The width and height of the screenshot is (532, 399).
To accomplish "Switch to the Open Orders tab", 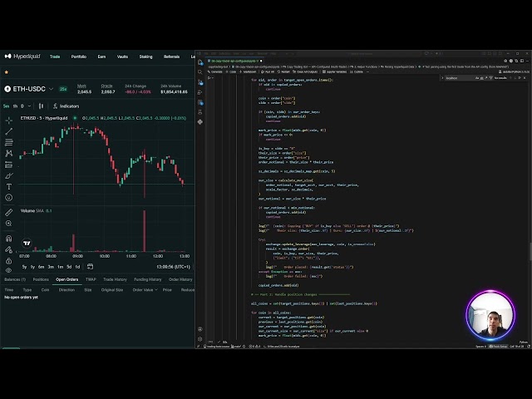I will (66, 279).
